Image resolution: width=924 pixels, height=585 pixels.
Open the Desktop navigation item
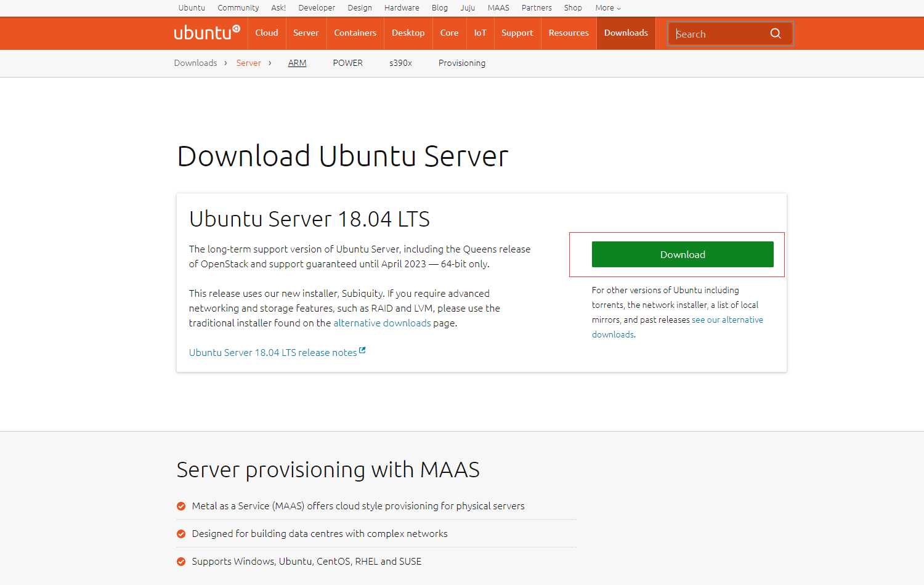tap(408, 33)
